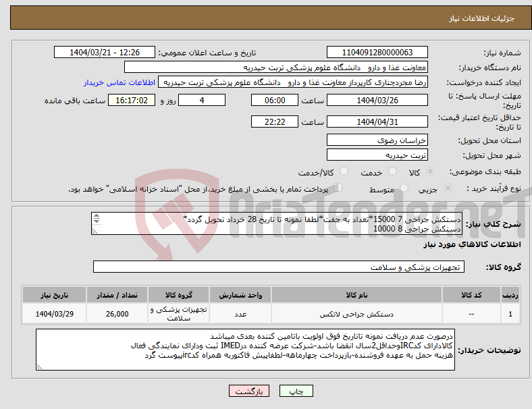Image resolution: width=532 pixels, height=409 pixels.
Task: Click the quantity cell 26,000
Action: pyautogui.click(x=117, y=314)
